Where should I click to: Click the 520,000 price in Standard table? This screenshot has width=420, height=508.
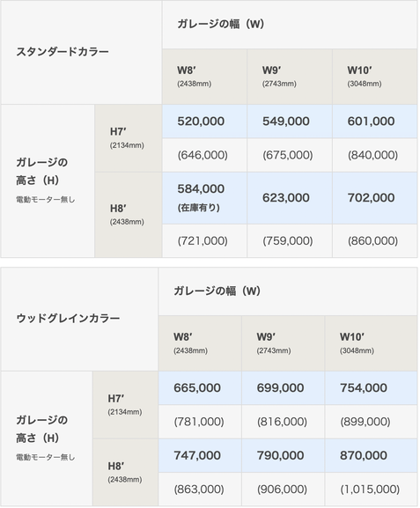pyautogui.click(x=201, y=121)
